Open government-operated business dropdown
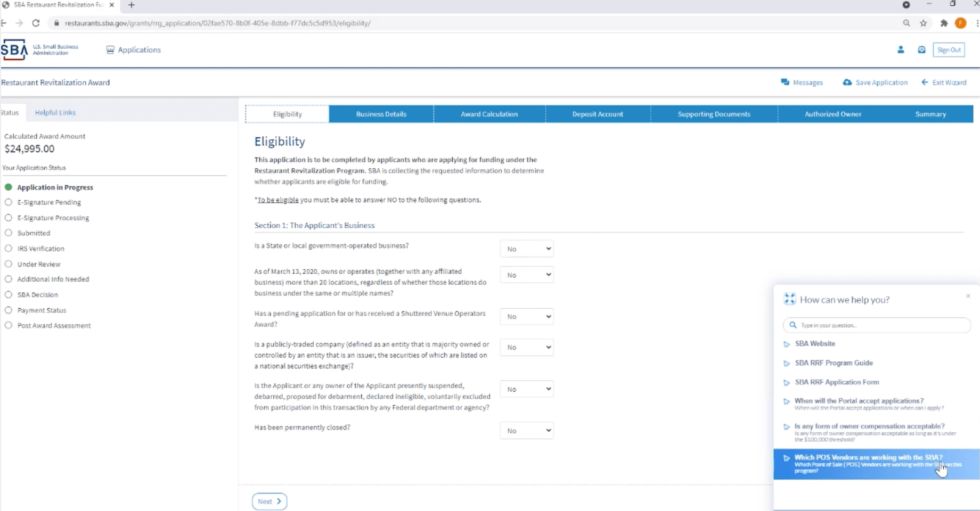This screenshot has width=980, height=511. click(x=527, y=249)
